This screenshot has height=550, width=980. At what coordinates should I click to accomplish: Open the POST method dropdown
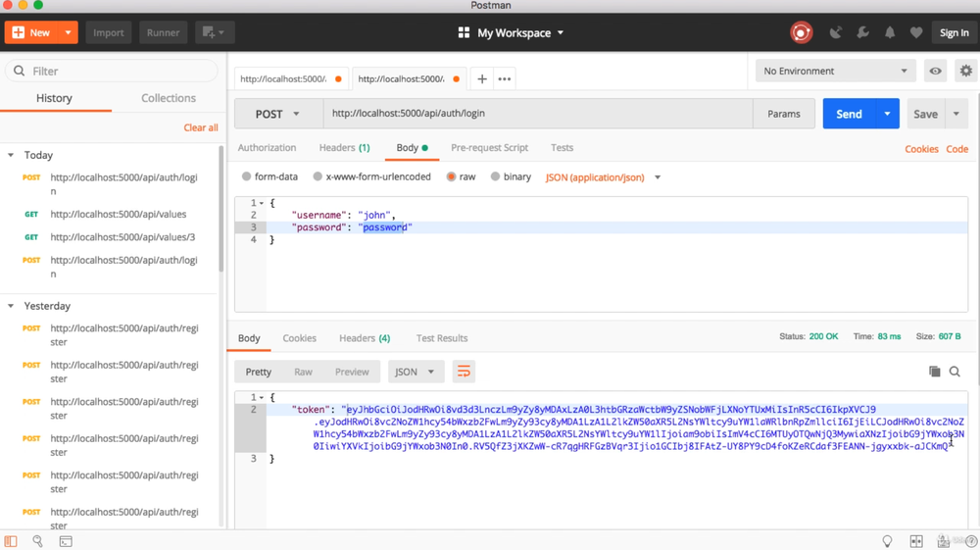[x=277, y=114]
